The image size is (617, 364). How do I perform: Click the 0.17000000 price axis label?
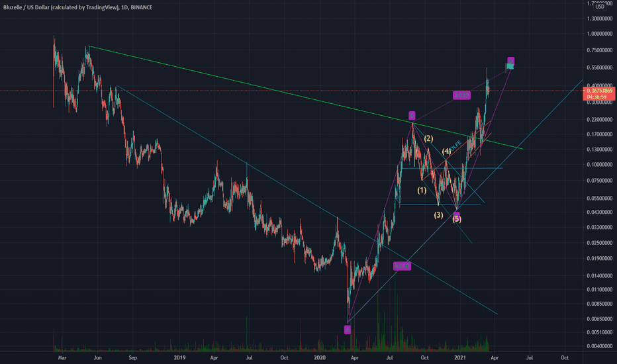click(x=600, y=134)
